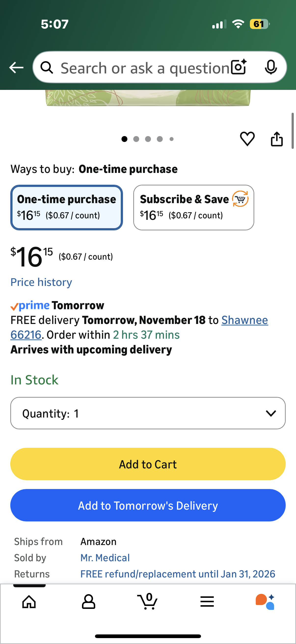Expand the Quantity dropdown

click(x=148, y=413)
